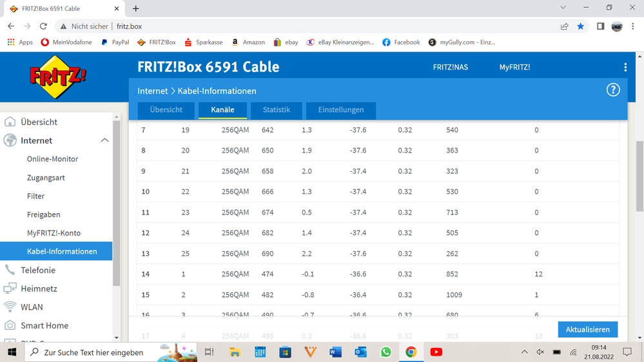
Task: Open Filter menu entry
Action: 35,196
